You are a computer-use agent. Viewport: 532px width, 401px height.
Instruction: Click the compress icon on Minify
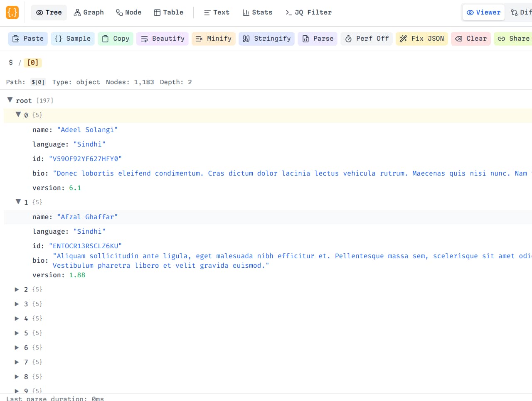pyautogui.click(x=199, y=39)
